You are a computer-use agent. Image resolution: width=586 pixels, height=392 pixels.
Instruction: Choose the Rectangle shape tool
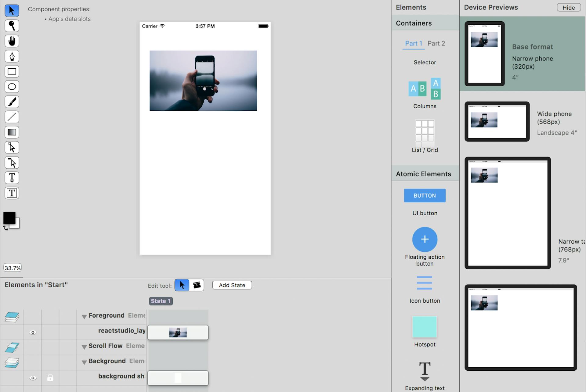pyautogui.click(x=12, y=71)
